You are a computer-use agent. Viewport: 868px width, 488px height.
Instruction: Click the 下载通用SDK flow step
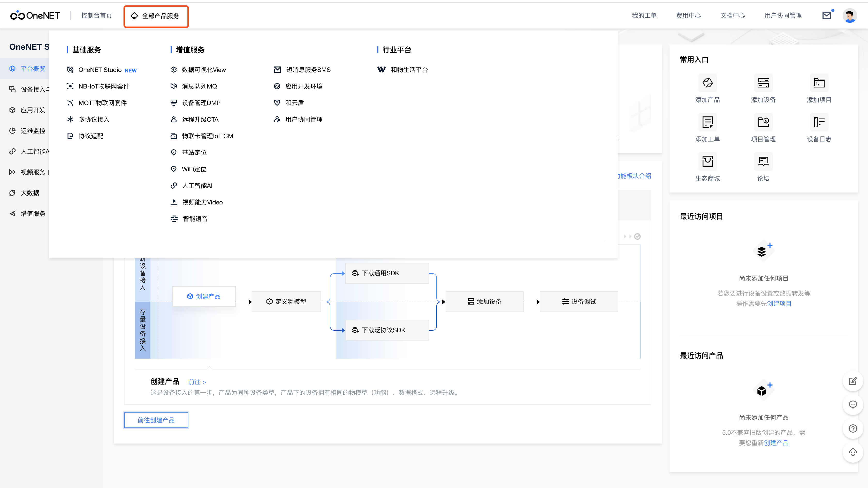[387, 273]
